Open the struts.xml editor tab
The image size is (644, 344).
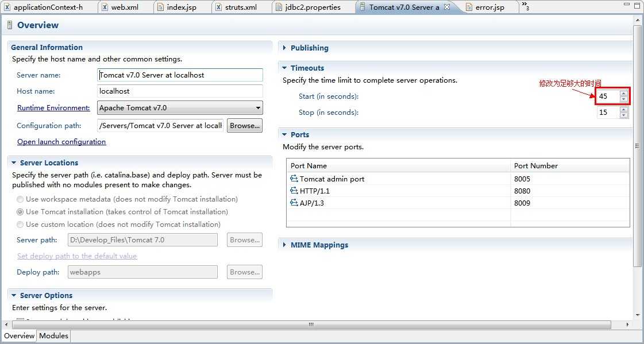(241, 7)
